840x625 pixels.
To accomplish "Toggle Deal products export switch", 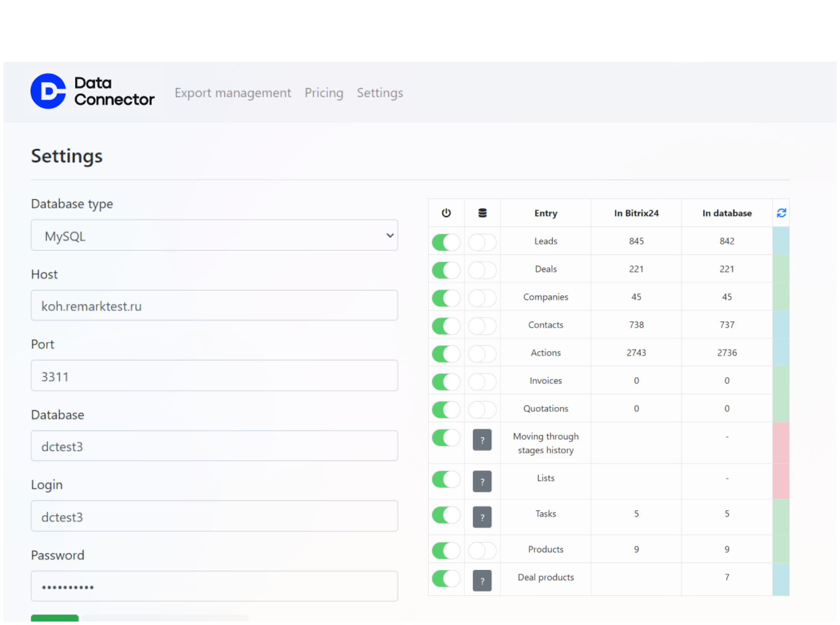I will pyautogui.click(x=446, y=578).
